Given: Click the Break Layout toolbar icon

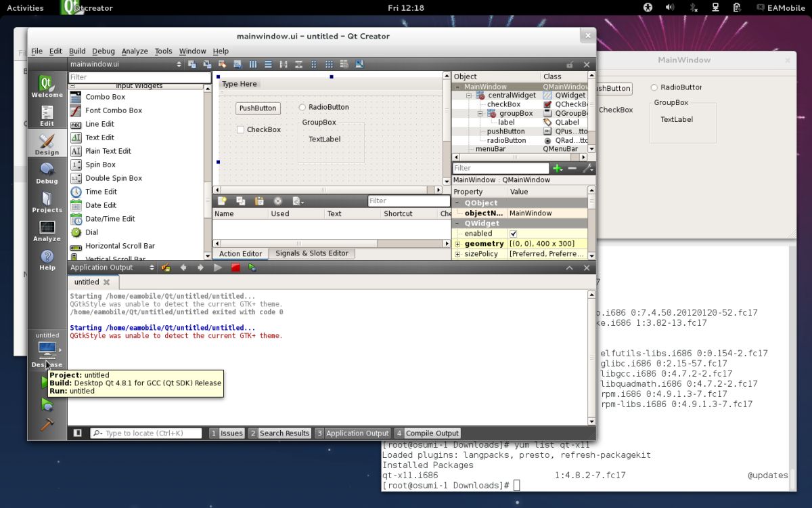Looking at the screenshot, I should pos(344,64).
